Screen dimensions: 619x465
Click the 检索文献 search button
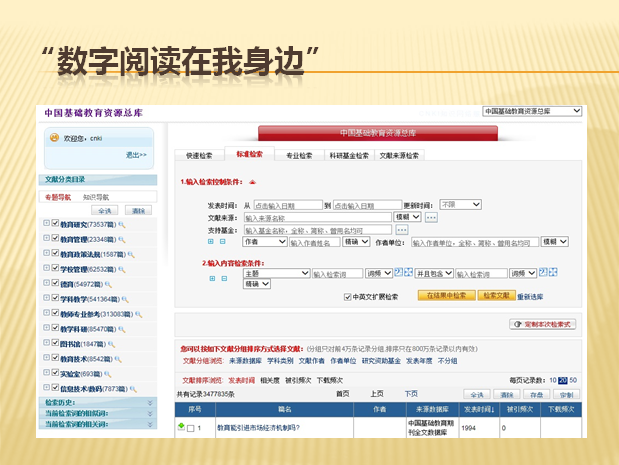pos(497,296)
